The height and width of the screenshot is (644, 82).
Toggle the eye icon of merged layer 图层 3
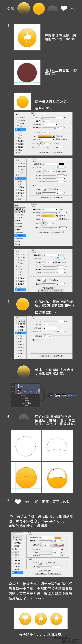[51, 396]
